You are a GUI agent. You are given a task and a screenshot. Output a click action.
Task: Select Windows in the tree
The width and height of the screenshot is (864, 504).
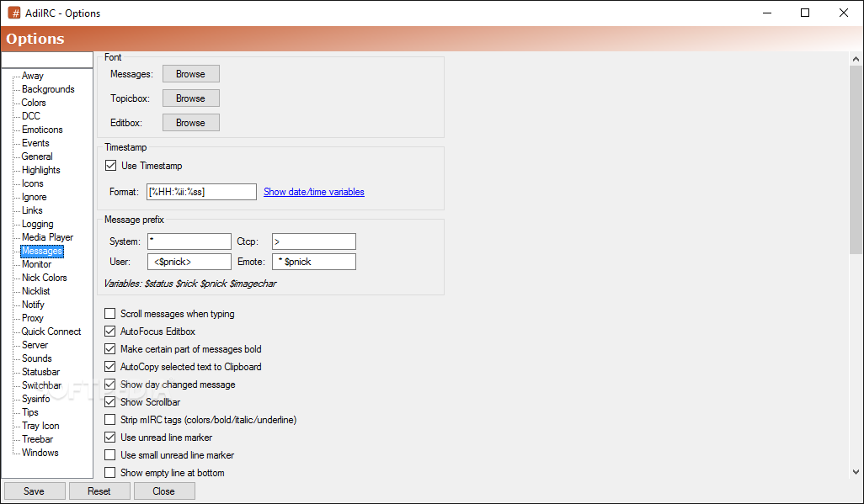tap(40, 453)
